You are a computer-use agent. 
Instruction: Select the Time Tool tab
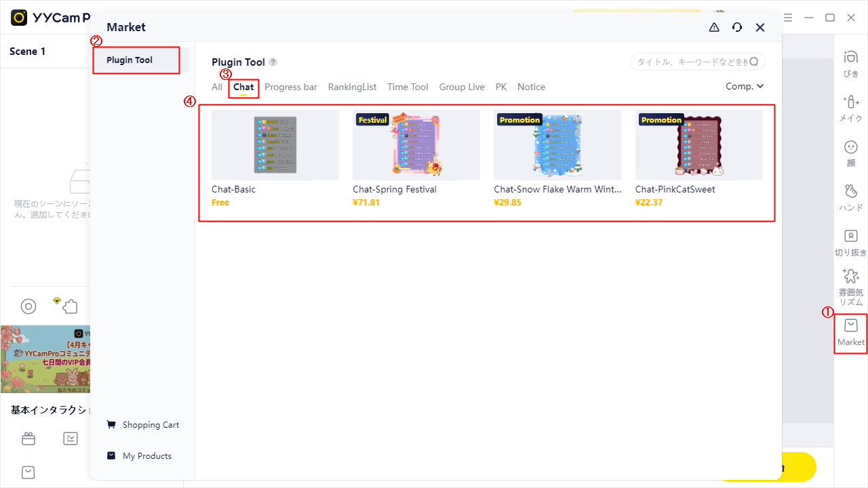pyautogui.click(x=408, y=87)
